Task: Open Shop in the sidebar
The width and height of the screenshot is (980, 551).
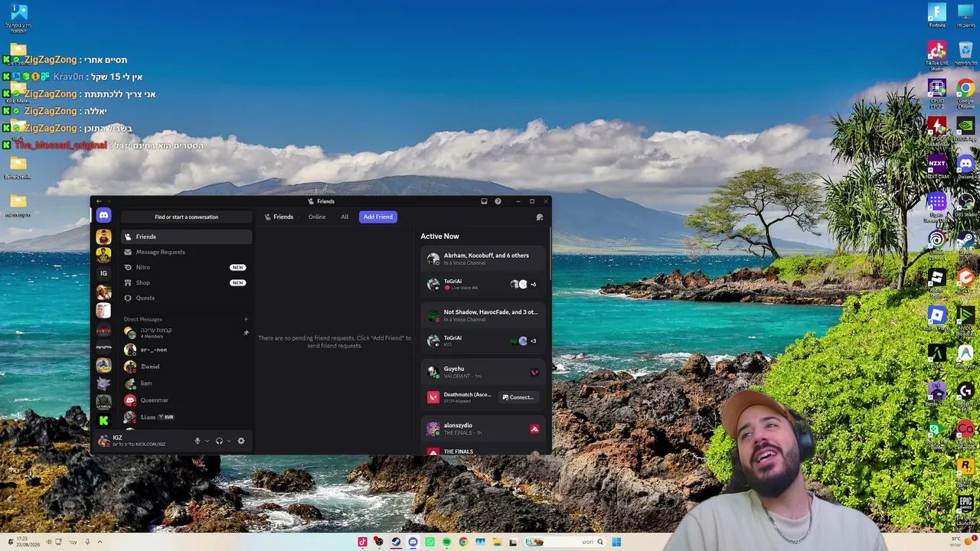Action: [186, 282]
